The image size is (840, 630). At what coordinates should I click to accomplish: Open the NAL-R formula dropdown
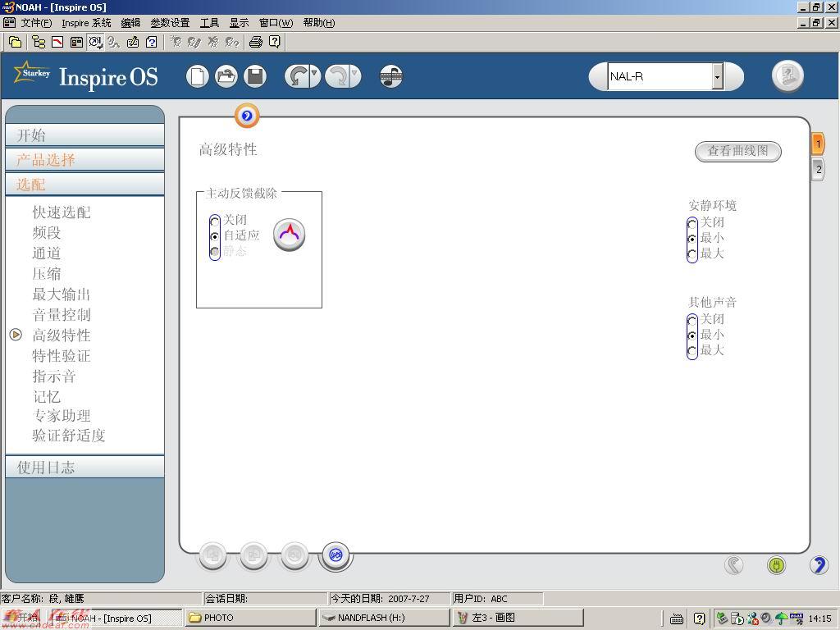[x=717, y=76]
